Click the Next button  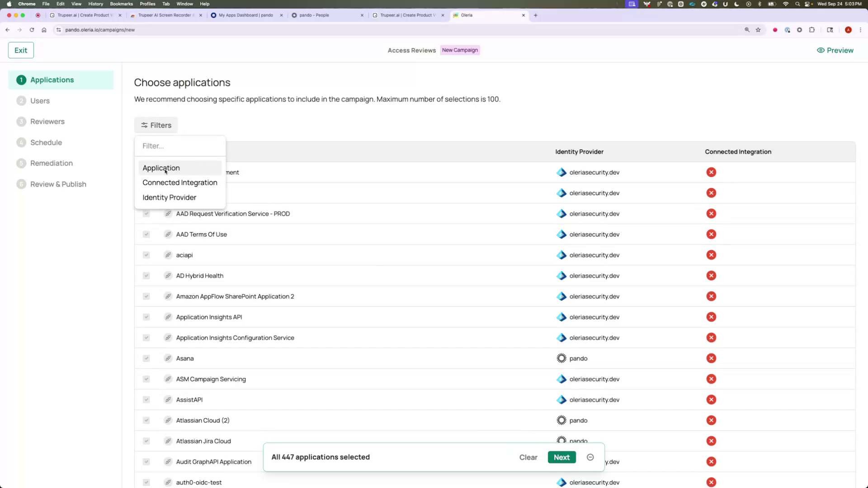pyautogui.click(x=561, y=457)
